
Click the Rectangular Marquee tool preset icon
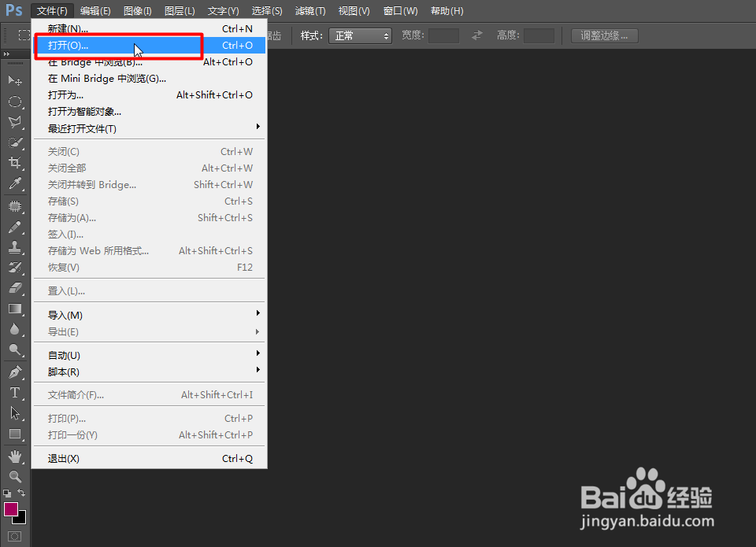pyautogui.click(x=24, y=35)
